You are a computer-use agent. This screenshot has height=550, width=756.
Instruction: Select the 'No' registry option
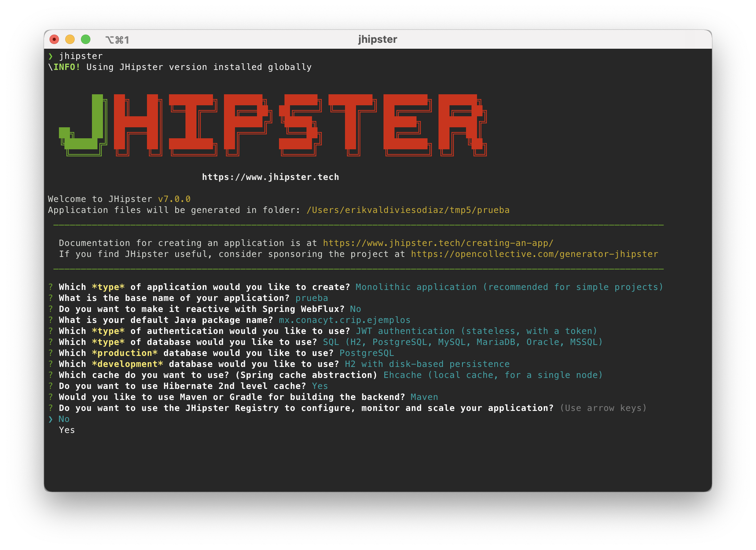point(64,419)
